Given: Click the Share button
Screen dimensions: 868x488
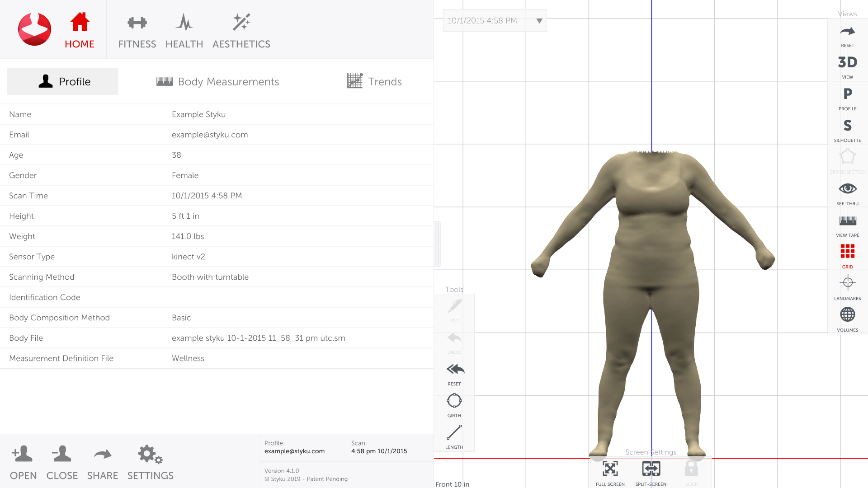Looking at the screenshot, I should pos(103,463).
